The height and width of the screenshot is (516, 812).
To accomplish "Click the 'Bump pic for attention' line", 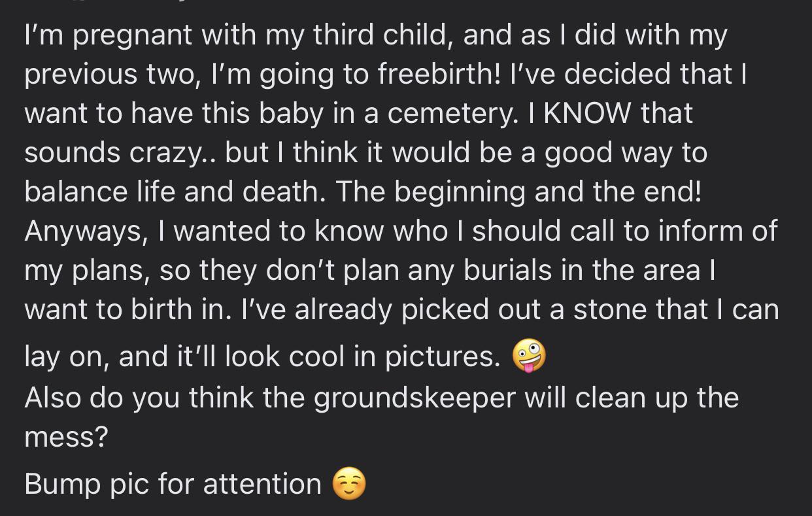I will (173, 485).
